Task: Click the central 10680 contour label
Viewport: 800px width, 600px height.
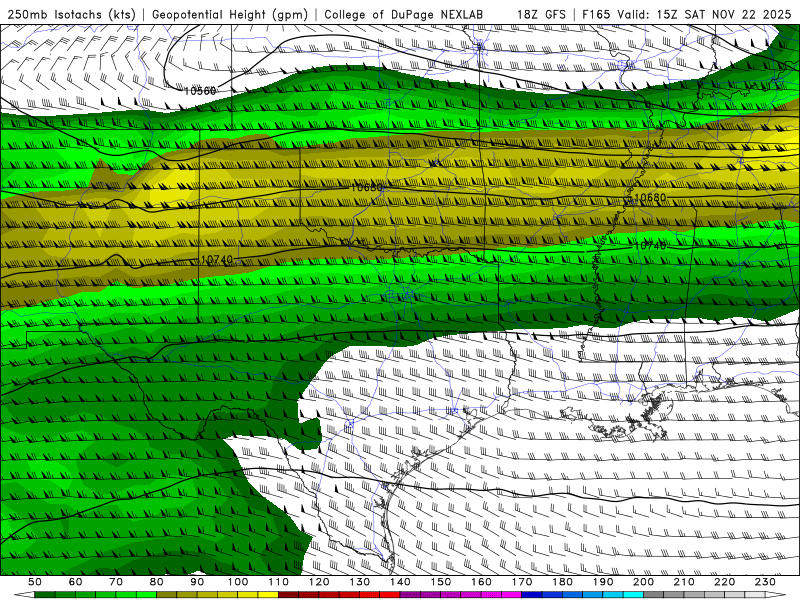Action: coord(366,187)
